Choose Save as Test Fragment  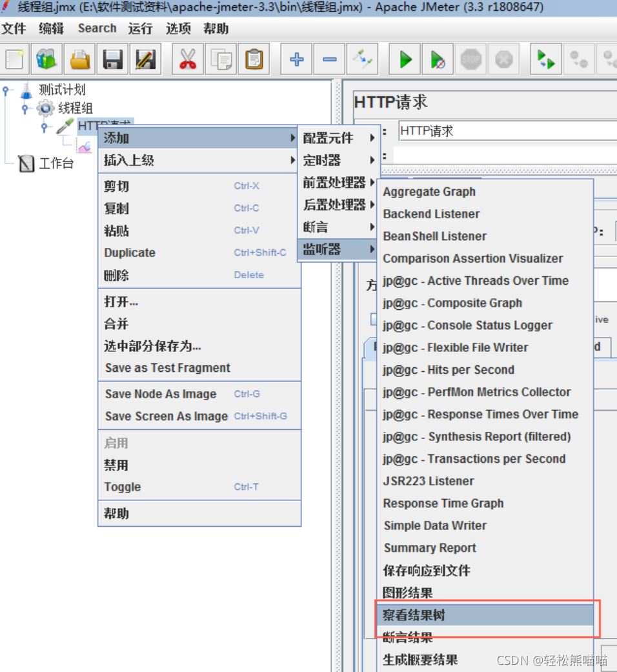coord(199,368)
